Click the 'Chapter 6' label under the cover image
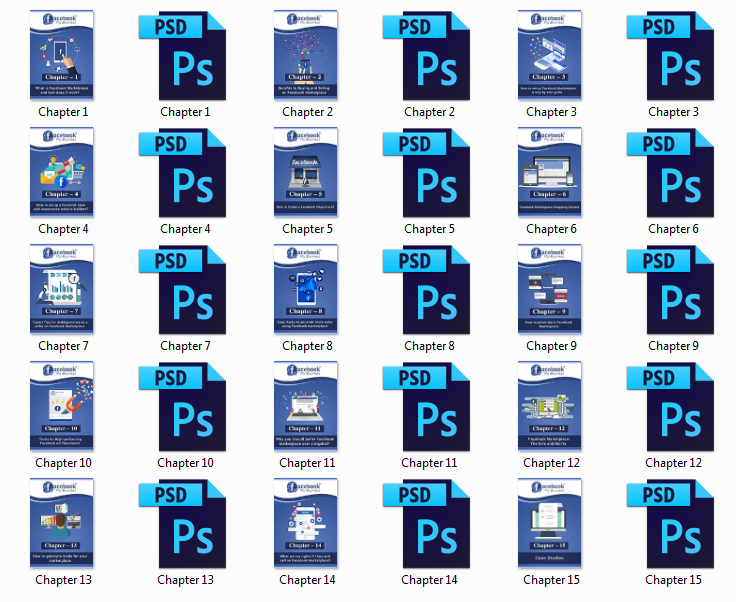 coord(551,229)
